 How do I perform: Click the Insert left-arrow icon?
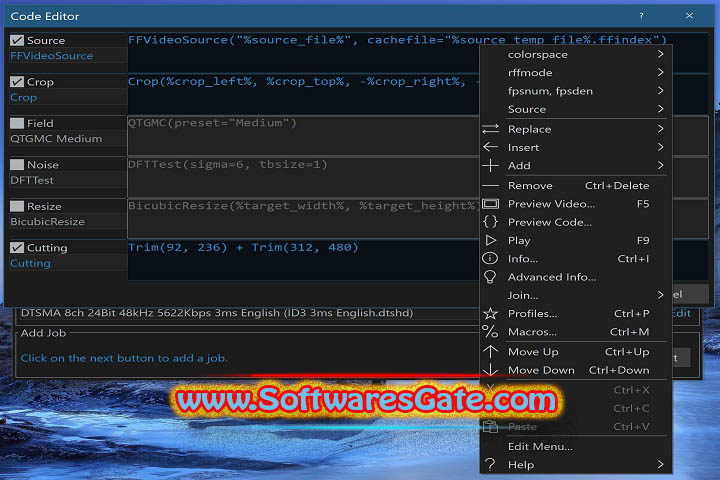490,147
